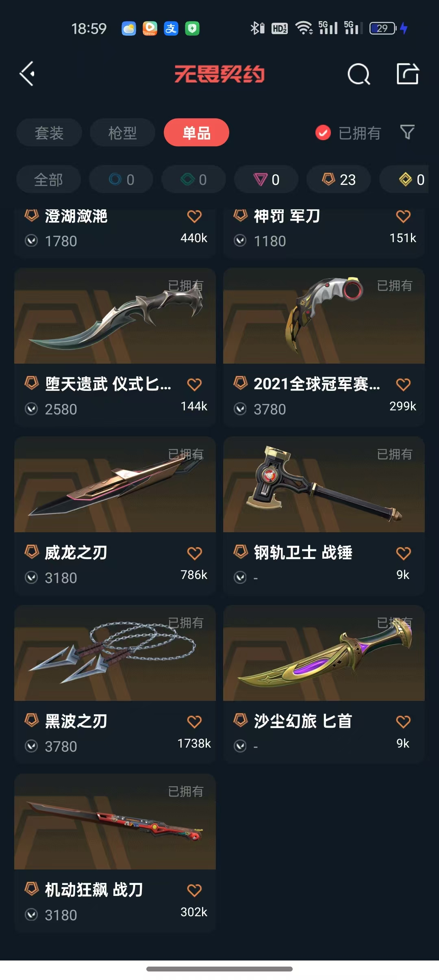Select the orange tier filter showing 23

pos(339,179)
